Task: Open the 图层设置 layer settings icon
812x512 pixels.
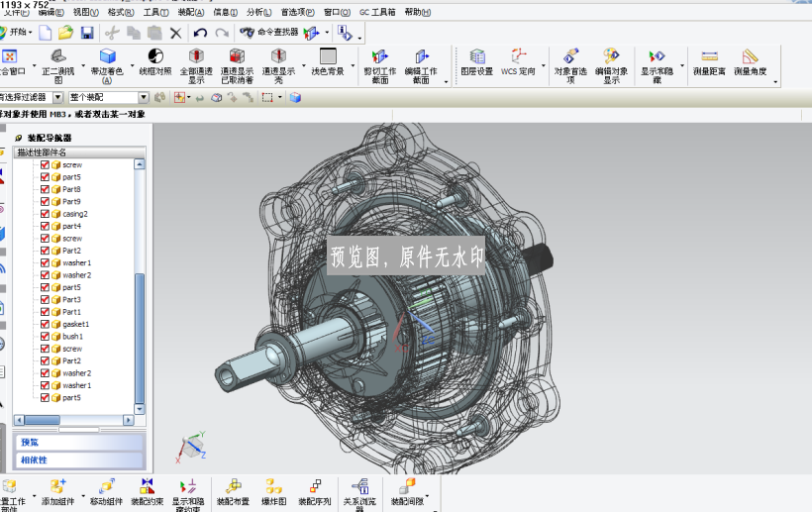Action: (477, 62)
